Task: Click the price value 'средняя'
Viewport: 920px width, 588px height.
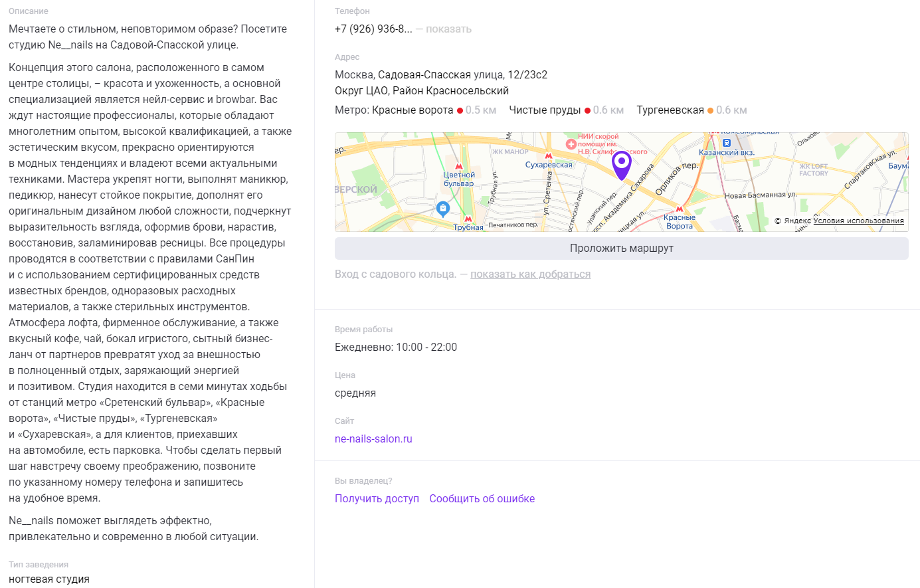Action: point(355,393)
